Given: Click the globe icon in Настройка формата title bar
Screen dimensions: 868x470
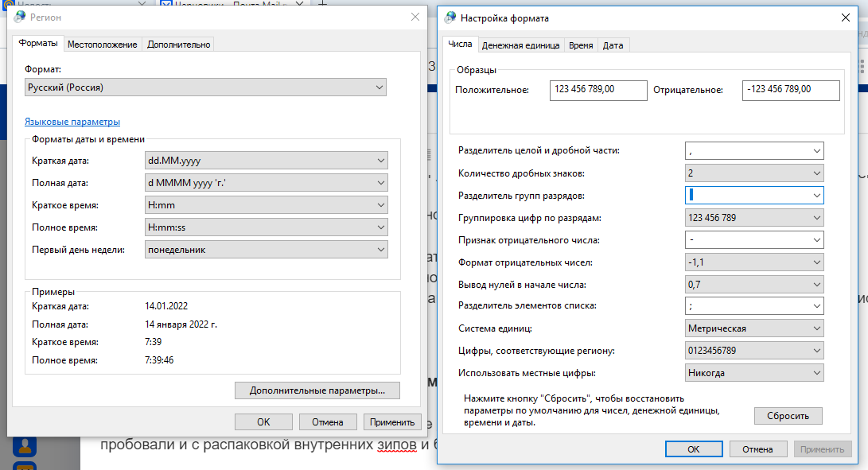Looking at the screenshot, I should tap(450, 17).
